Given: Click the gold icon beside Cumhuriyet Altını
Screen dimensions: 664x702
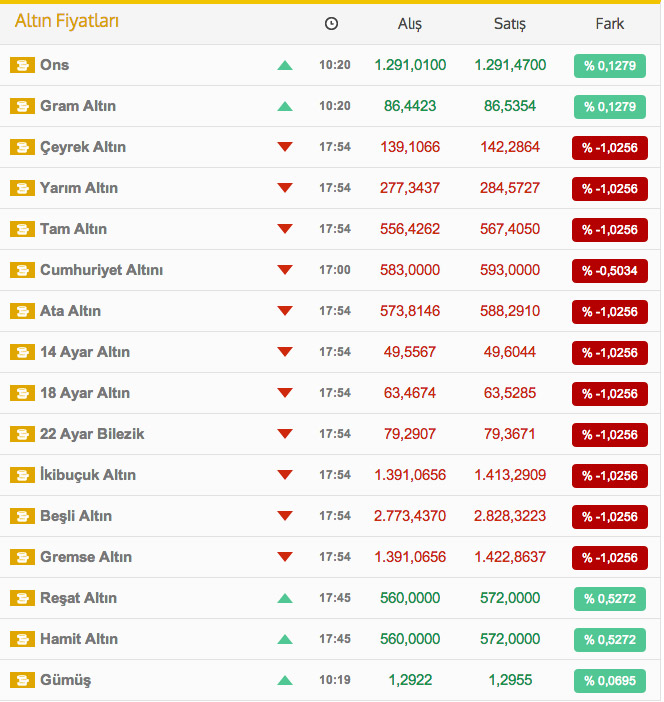Looking at the screenshot, I should pos(22,271).
